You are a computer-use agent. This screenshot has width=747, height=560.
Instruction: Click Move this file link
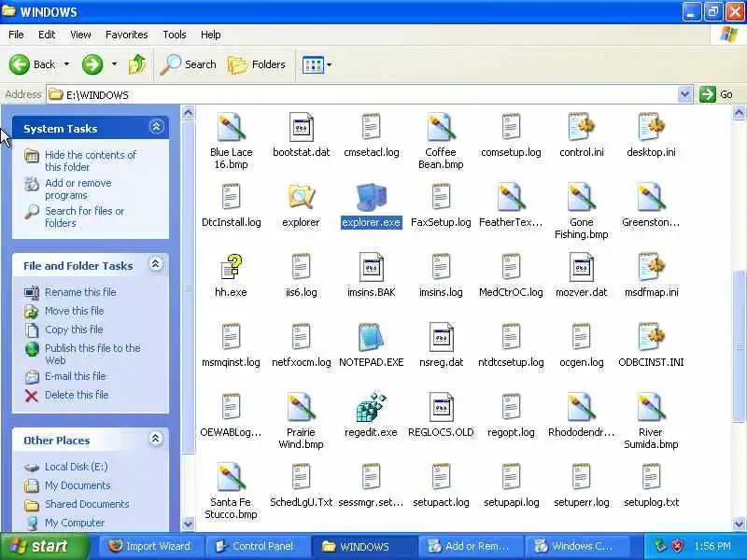pos(75,311)
